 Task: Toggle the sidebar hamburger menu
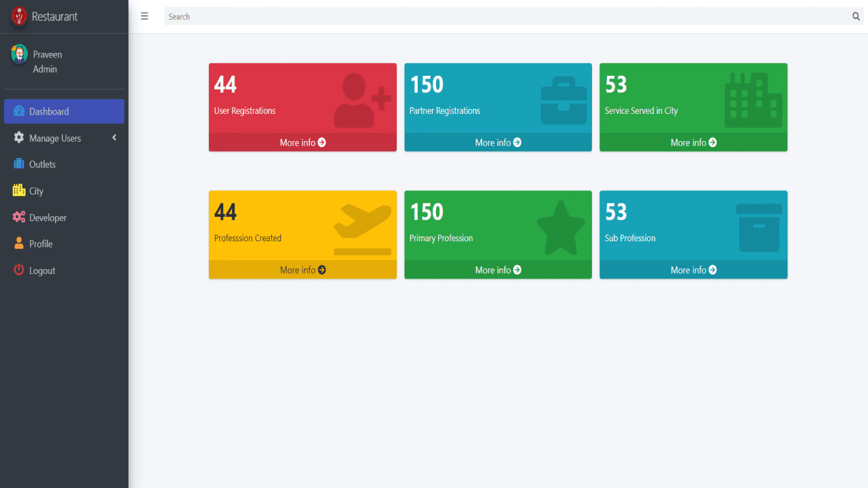pos(144,16)
